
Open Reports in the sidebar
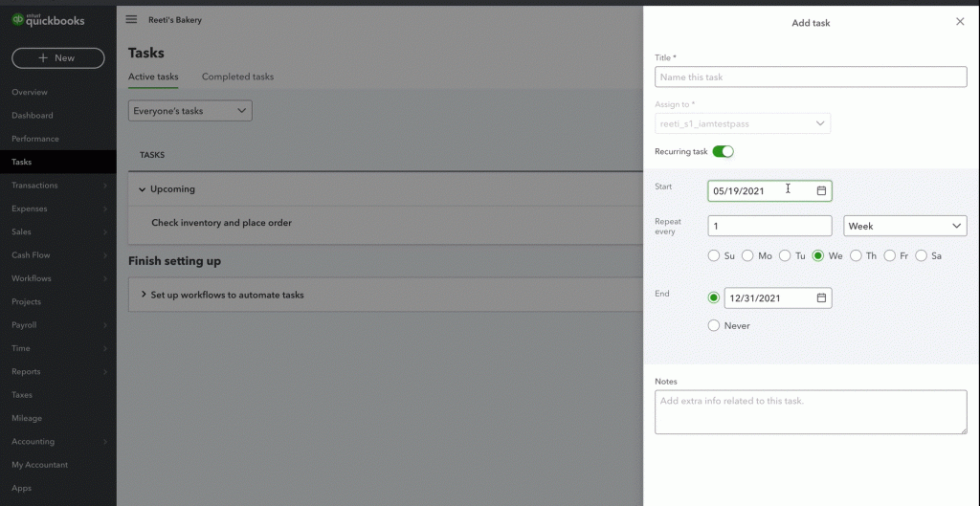coord(26,372)
